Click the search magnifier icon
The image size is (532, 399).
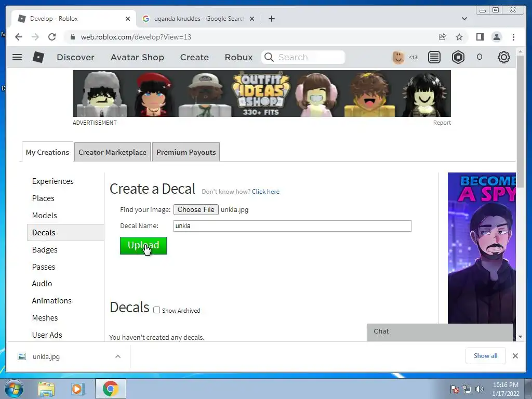point(269,57)
